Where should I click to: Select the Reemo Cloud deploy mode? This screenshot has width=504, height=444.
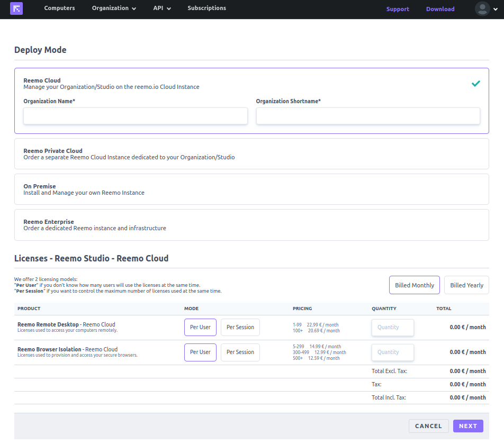[251, 101]
